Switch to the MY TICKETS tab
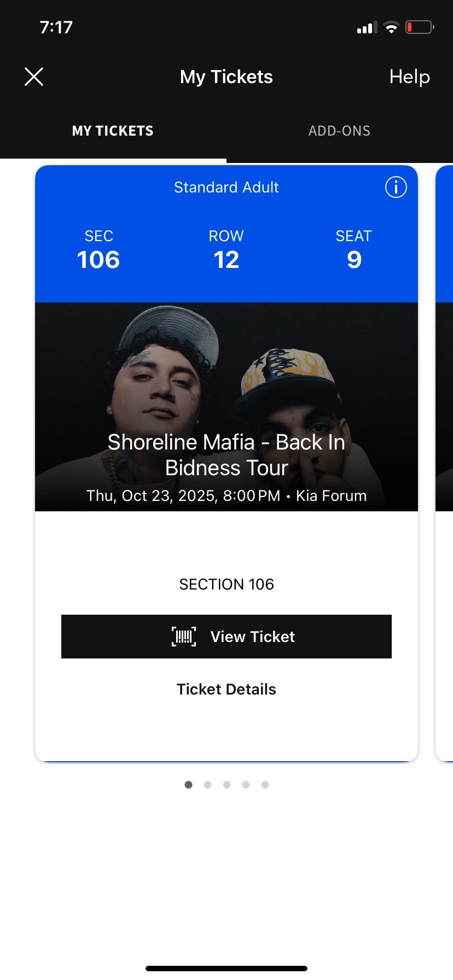This screenshot has width=453, height=980. tap(113, 131)
